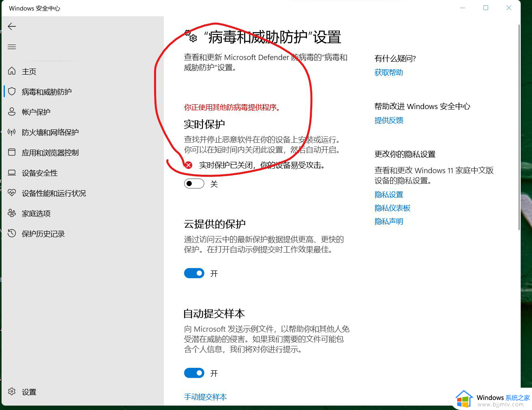Click the back arrow icon
532x410 pixels.
(12, 26)
